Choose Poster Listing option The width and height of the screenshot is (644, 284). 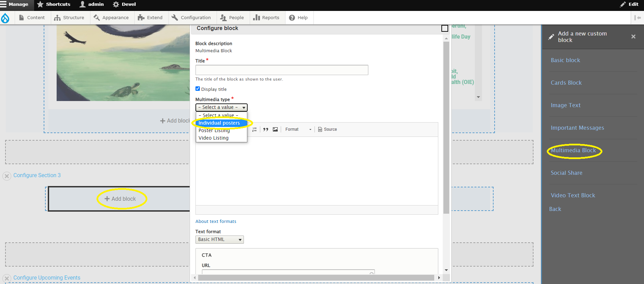[221, 130]
